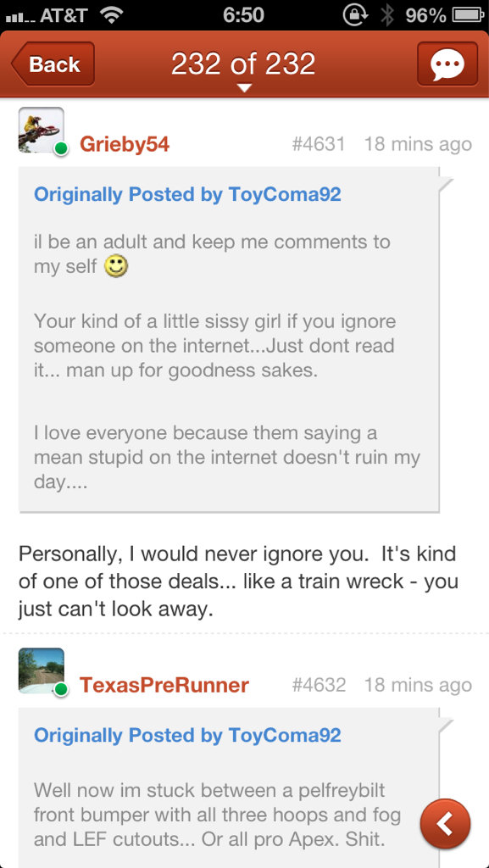
Task: Tap the Wi-Fi signal icon
Action: coord(112,15)
